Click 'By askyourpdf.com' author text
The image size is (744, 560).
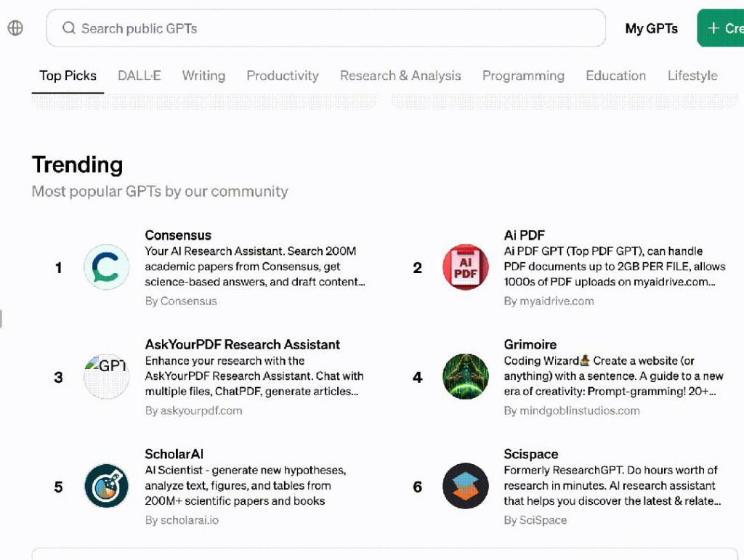pos(193,410)
